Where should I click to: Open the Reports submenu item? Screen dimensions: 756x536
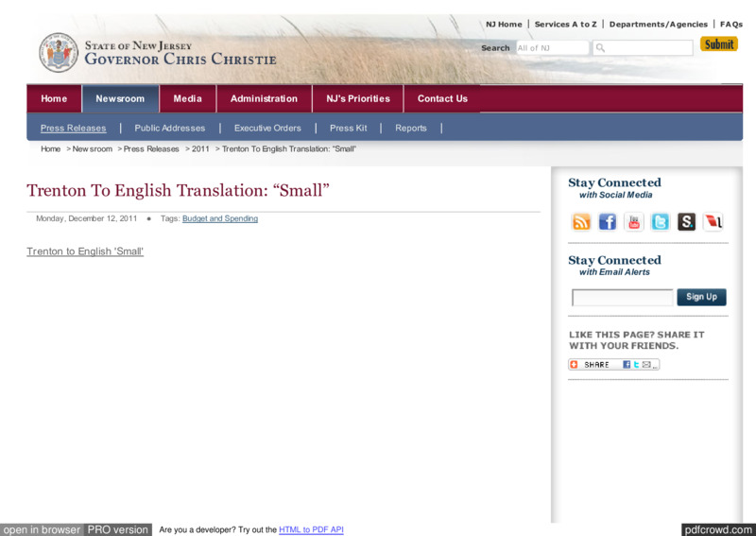pos(411,128)
